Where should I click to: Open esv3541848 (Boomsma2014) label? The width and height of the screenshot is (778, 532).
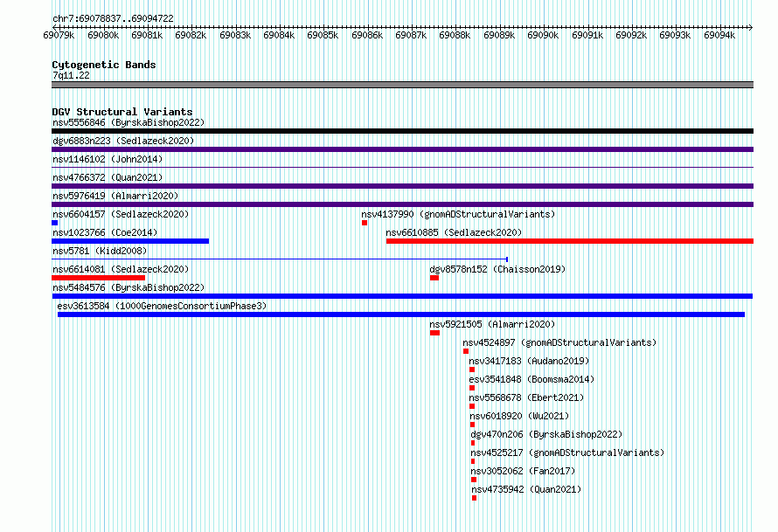tap(531, 379)
